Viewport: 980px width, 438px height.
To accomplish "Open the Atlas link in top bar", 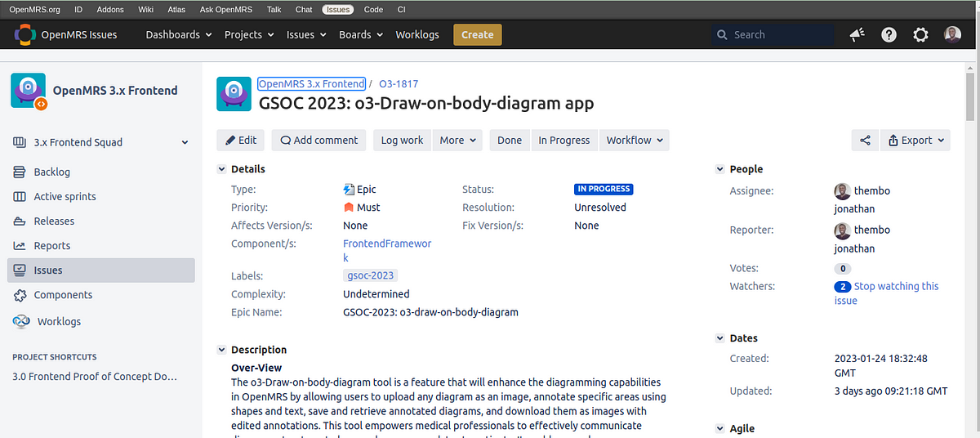I will click(176, 10).
